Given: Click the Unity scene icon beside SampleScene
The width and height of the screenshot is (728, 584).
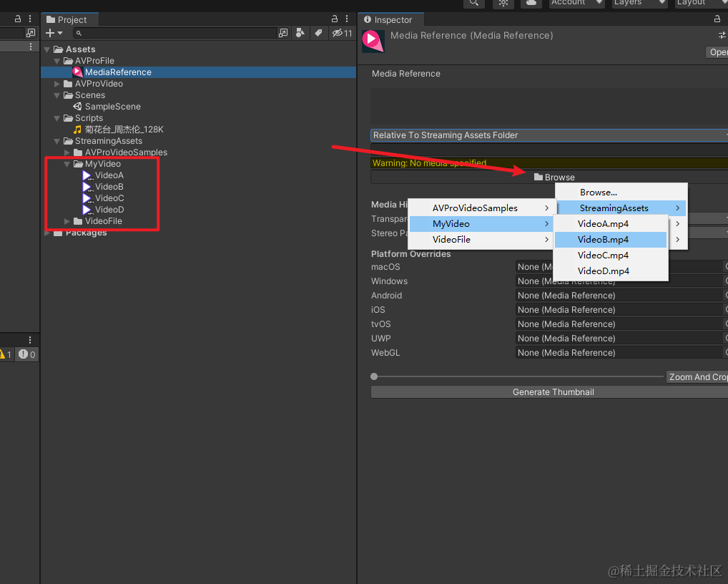Looking at the screenshot, I should tap(77, 107).
